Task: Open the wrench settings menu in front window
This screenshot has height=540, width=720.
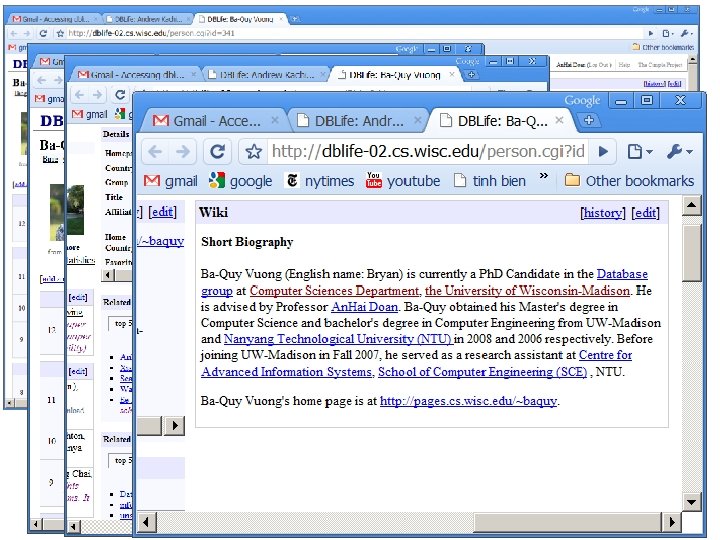Action: pyautogui.click(x=680, y=151)
